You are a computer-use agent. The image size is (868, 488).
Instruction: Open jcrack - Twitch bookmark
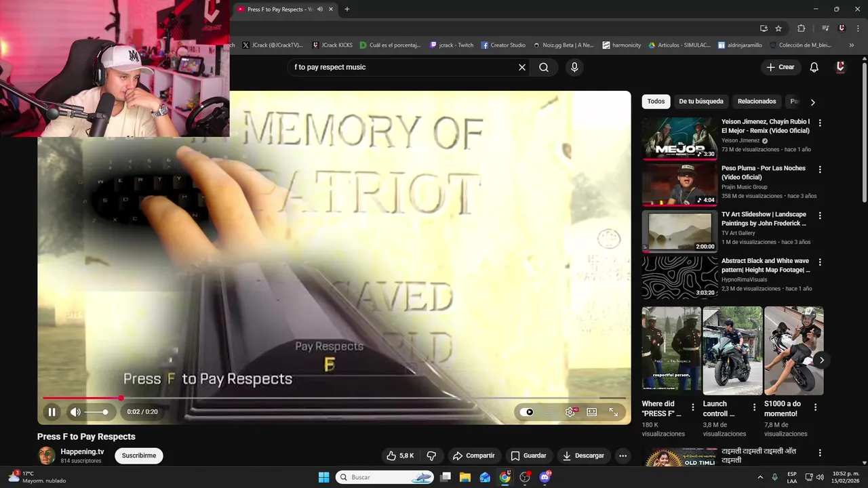pos(452,45)
